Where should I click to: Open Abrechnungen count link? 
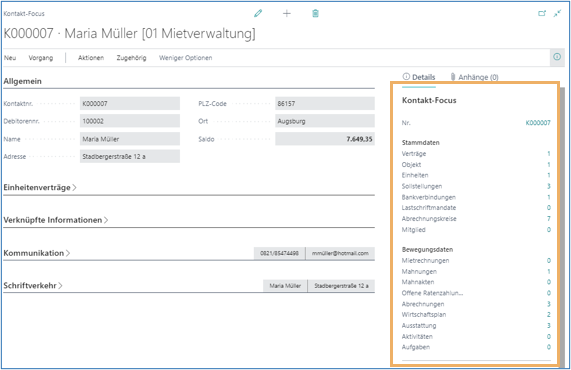click(x=548, y=304)
